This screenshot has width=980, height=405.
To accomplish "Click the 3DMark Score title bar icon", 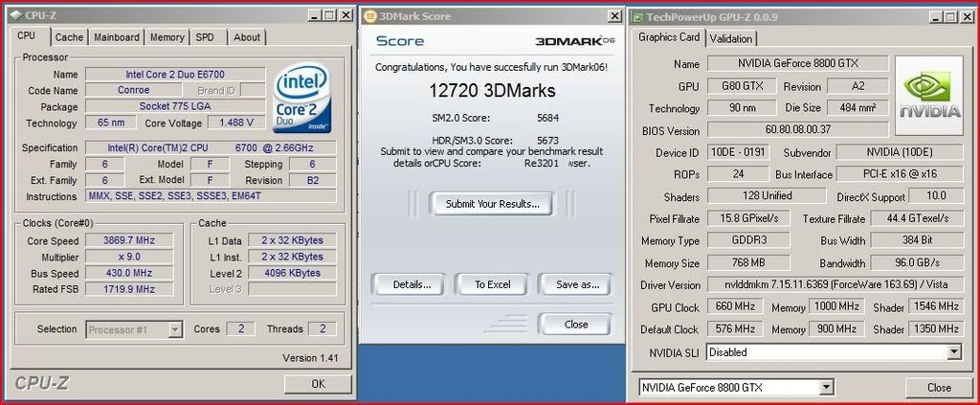I will (x=370, y=16).
